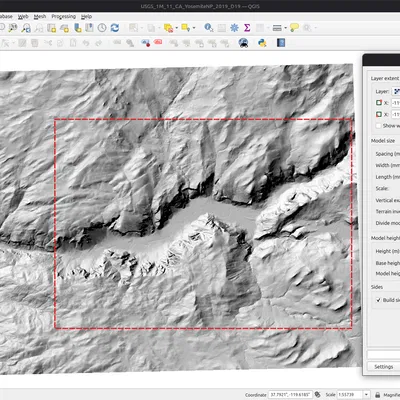
Task: Click the red label highlight icon
Action: coord(158,42)
